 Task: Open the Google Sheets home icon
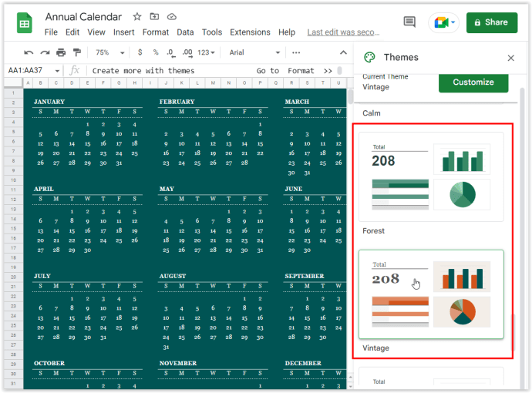25,22
